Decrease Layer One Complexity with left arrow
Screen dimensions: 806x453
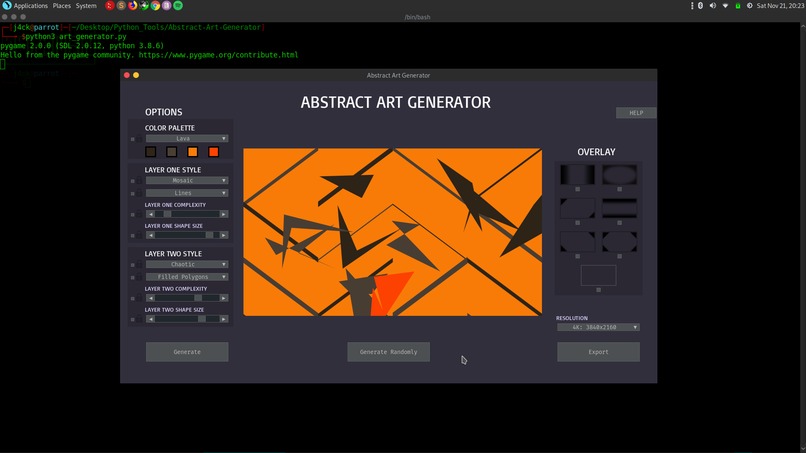tap(151, 214)
